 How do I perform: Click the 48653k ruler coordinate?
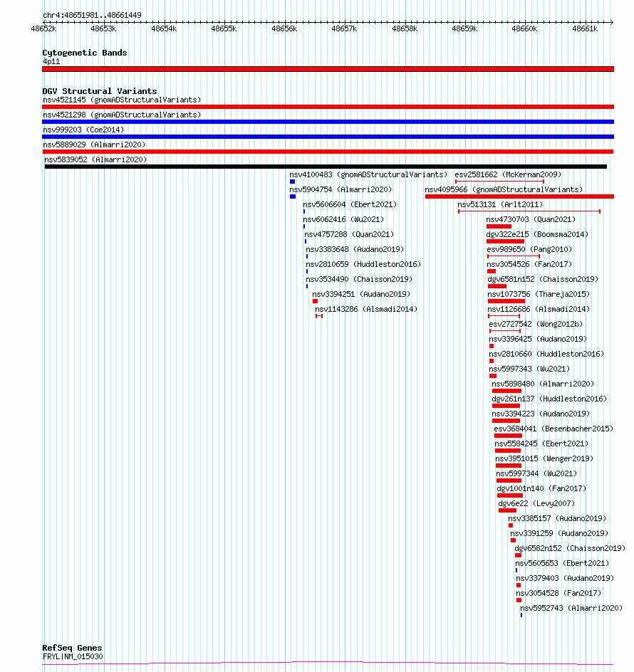coord(103,29)
